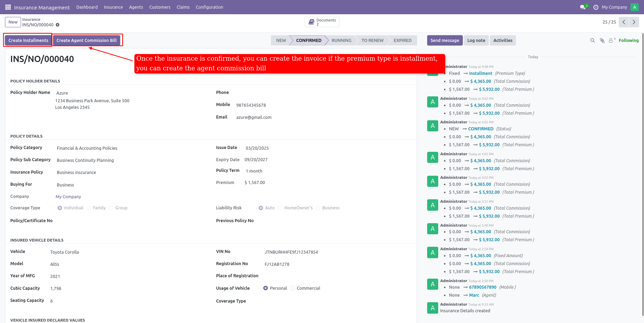Screen dimensions: 644x323
Task: Select Business liability risk radio
Action: [x=318, y=208]
